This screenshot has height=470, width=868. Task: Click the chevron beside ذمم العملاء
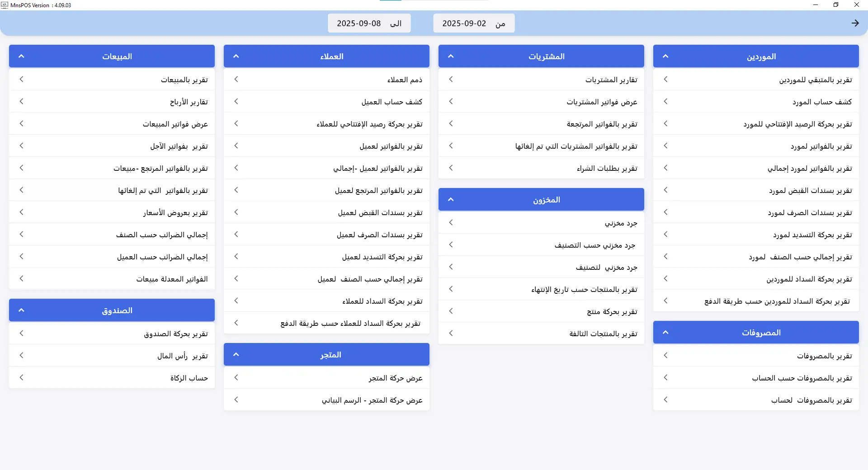click(x=236, y=79)
